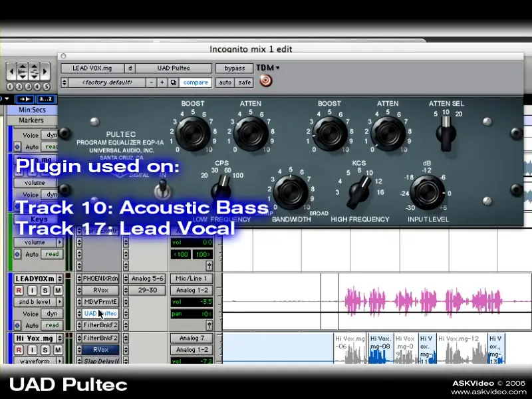The image size is (532, 399).
Task: Click the ATTEN SEL switch
Action: point(446,134)
